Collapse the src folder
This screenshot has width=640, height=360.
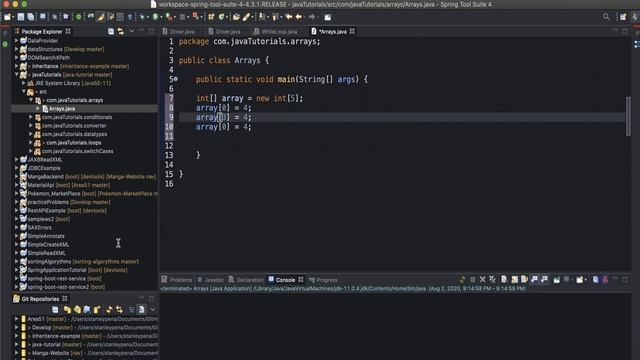(x=24, y=91)
